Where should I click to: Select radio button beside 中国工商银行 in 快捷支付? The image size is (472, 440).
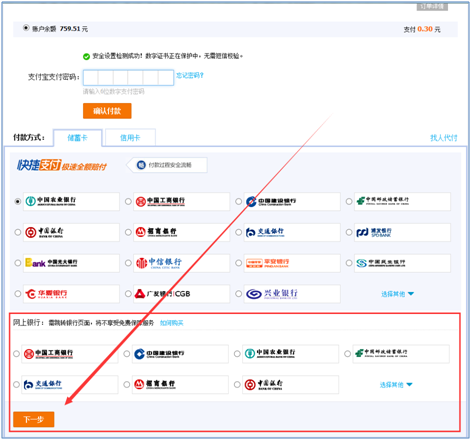click(x=128, y=201)
